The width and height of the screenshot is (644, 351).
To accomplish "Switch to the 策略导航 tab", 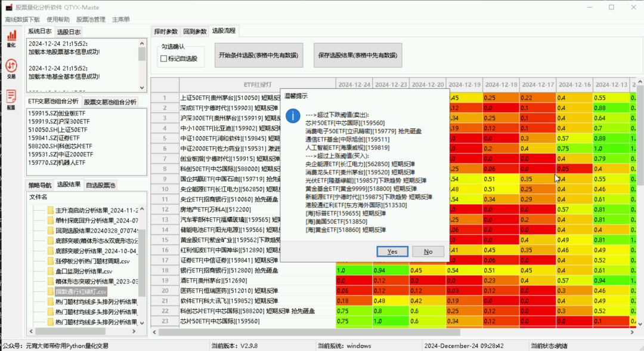I will tap(40, 186).
